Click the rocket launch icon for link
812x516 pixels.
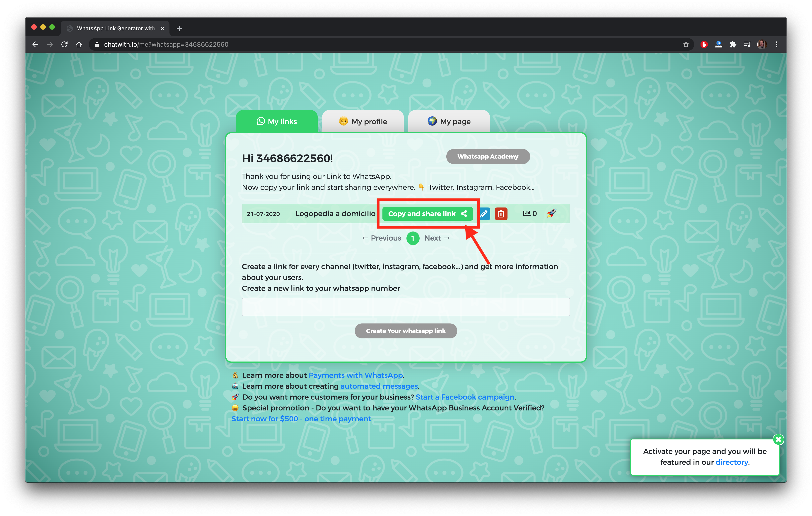point(551,214)
